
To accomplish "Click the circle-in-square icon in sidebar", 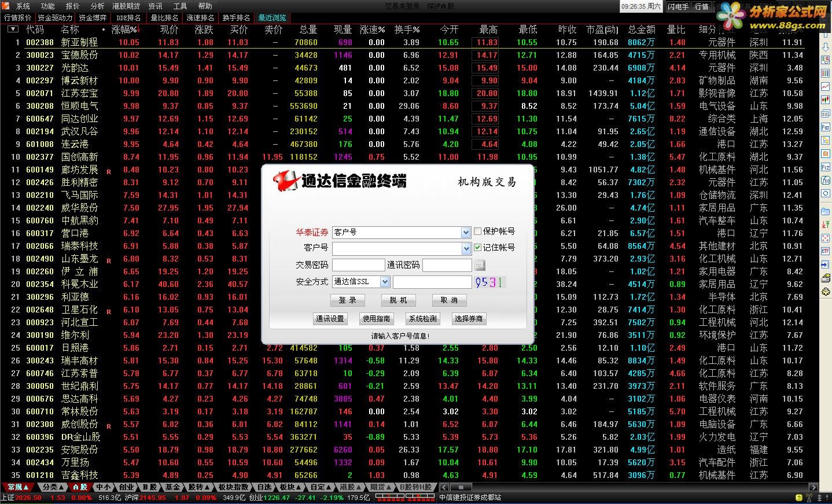I will 826,193.
